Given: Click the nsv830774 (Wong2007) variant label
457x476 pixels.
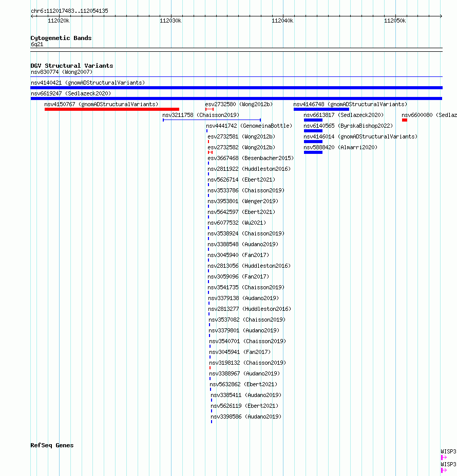Looking at the screenshot, I should [x=62, y=72].
